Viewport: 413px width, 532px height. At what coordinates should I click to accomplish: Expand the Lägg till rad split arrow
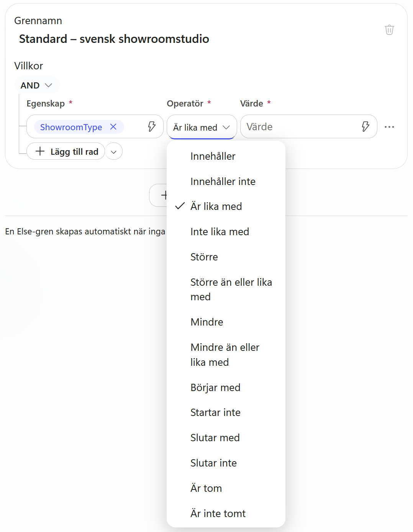coord(114,152)
